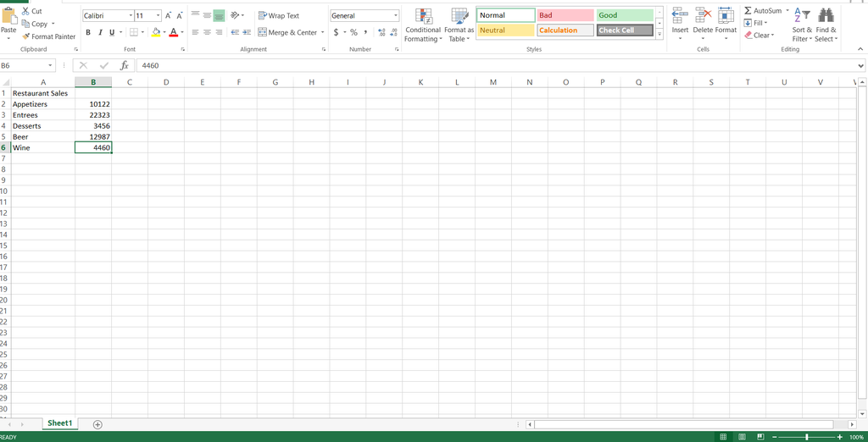
Task: Open Find & Select menu
Action: point(826,25)
